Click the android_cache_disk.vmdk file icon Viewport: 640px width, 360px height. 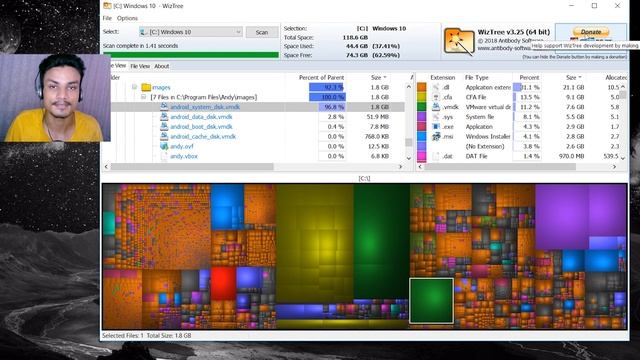[164, 136]
